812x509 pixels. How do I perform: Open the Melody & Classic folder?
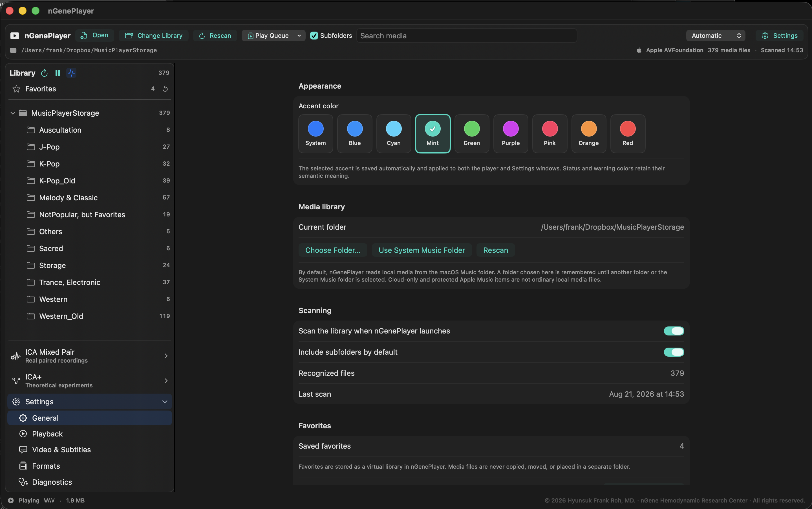tap(90, 198)
